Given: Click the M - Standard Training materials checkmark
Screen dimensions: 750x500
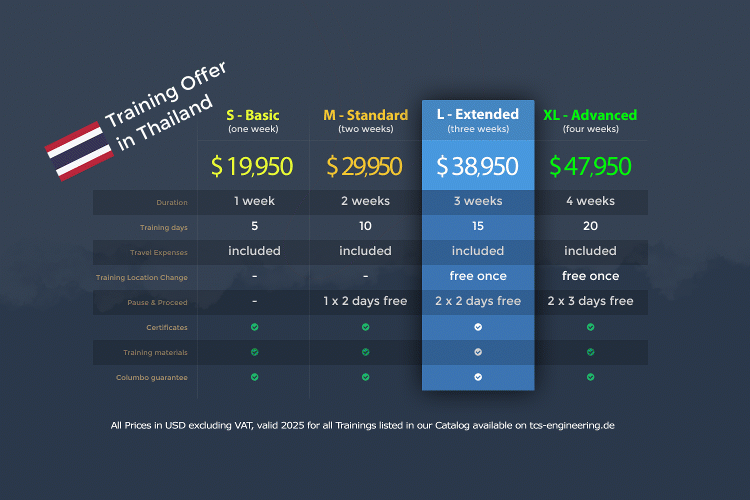Looking at the screenshot, I should click(x=365, y=352).
